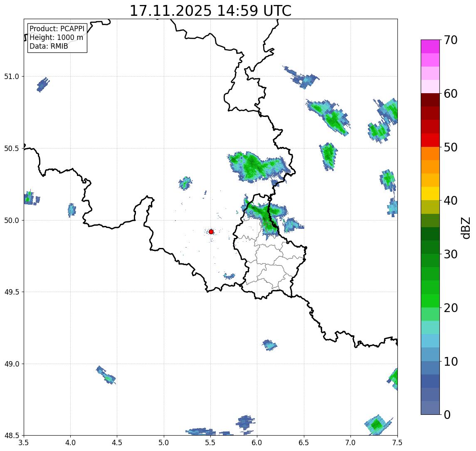The height and width of the screenshot is (451, 476).
Task: Click the small echo near 49.1N 6.1E
Action: pyautogui.click(x=269, y=345)
